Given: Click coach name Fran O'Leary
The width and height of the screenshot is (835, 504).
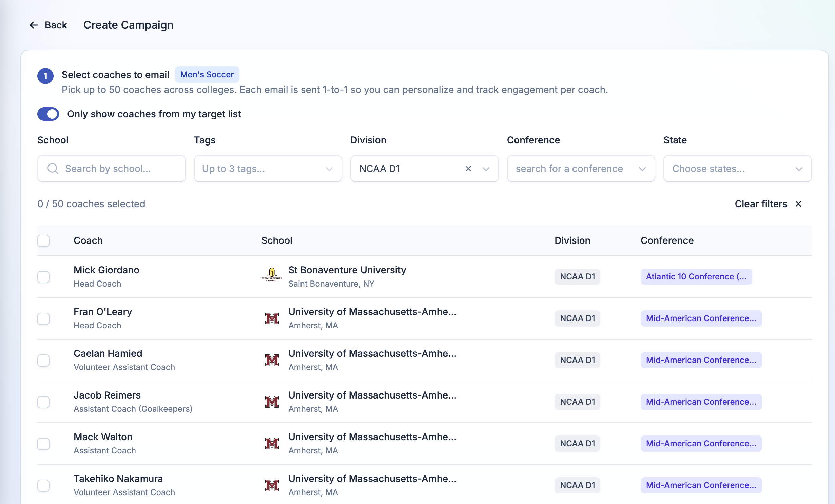Looking at the screenshot, I should [103, 312].
